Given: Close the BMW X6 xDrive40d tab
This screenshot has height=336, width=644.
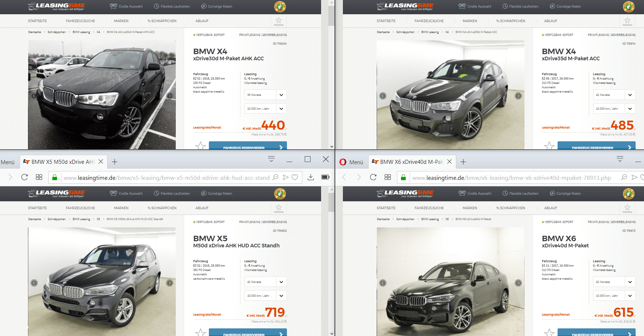Looking at the screenshot, I should point(450,162).
